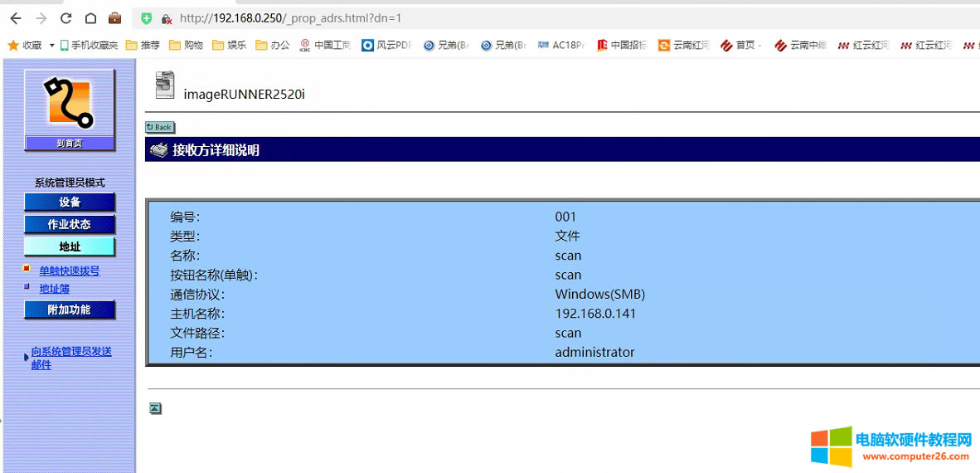Open the 首页 bookmark
Screen dimensions: 980x473
pyautogui.click(x=740, y=45)
